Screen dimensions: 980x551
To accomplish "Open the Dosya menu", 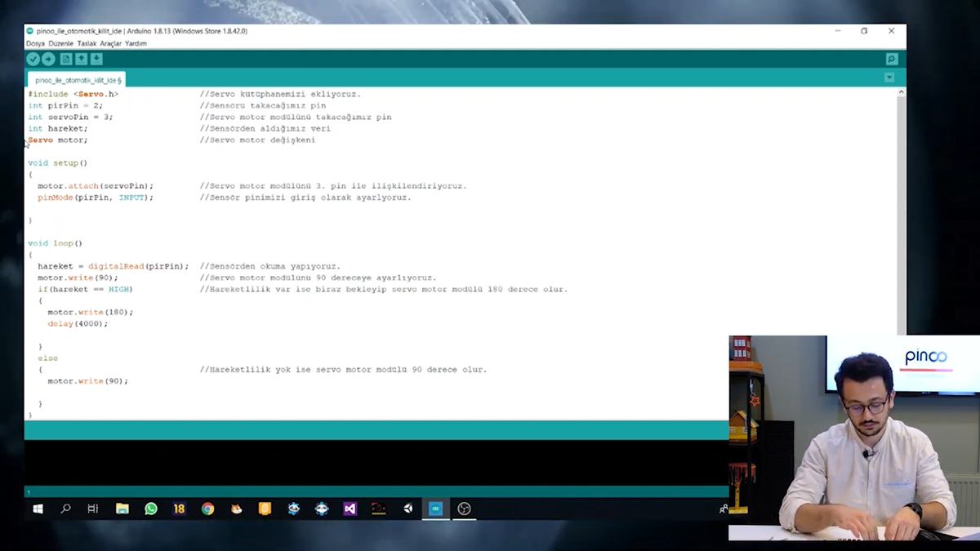I will point(37,43).
